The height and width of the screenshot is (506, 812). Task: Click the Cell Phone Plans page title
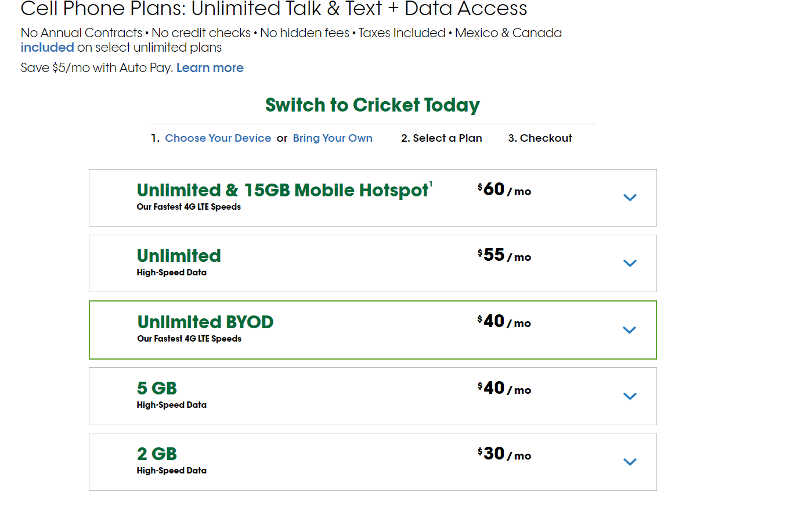point(273,9)
